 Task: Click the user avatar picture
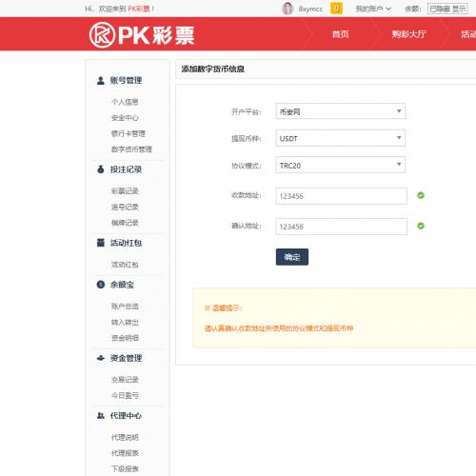[x=288, y=9]
